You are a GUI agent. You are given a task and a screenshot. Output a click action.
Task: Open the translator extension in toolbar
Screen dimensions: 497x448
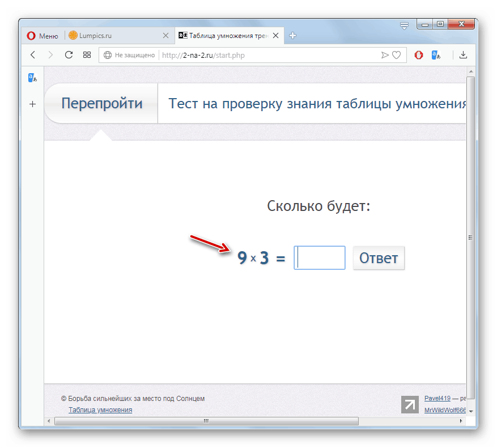436,55
